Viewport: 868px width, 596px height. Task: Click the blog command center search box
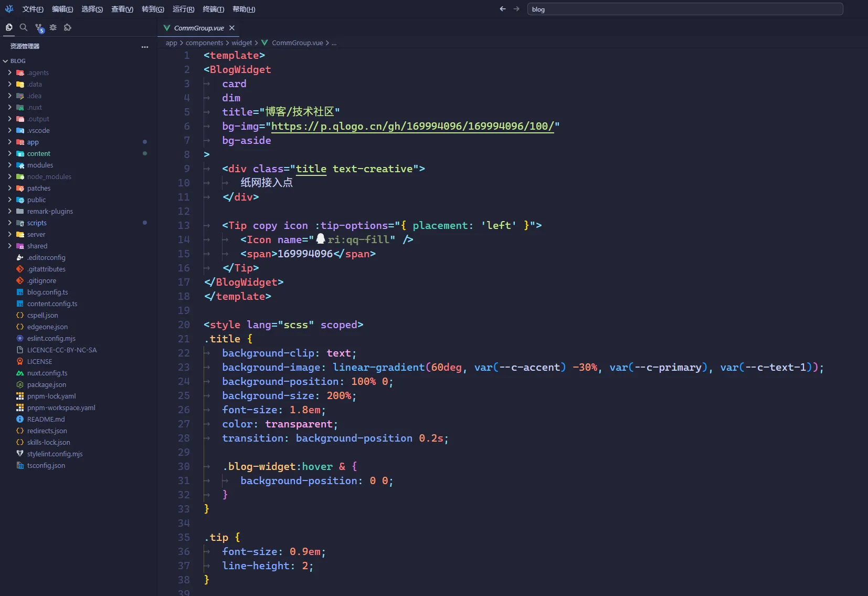pyautogui.click(x=685, y=9)
